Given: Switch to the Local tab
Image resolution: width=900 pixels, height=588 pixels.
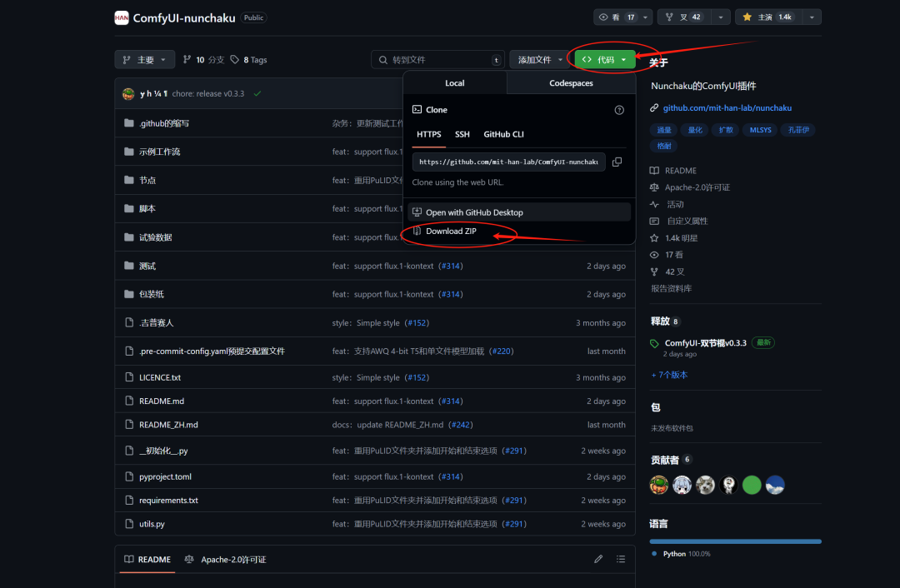Looking at the screenshot, I should click(455, 83).
